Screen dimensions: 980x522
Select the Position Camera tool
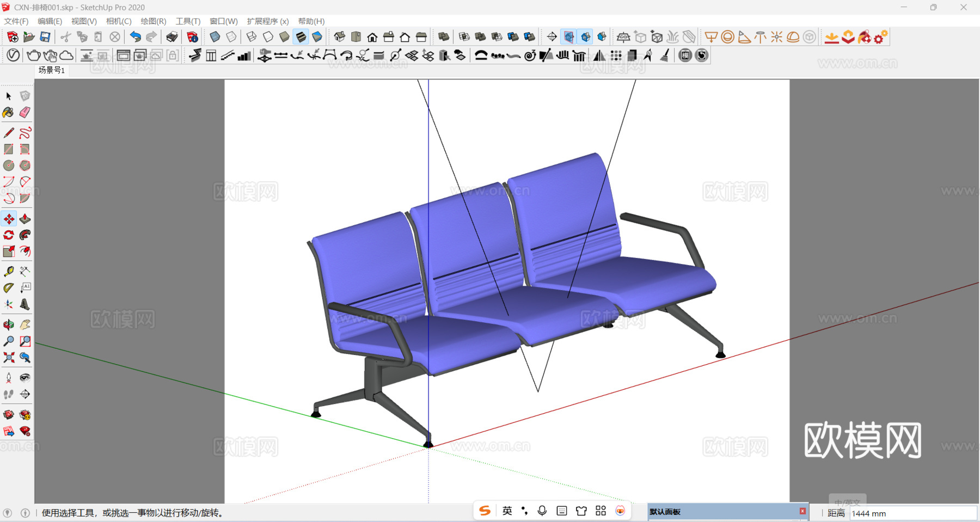[9, 378]
